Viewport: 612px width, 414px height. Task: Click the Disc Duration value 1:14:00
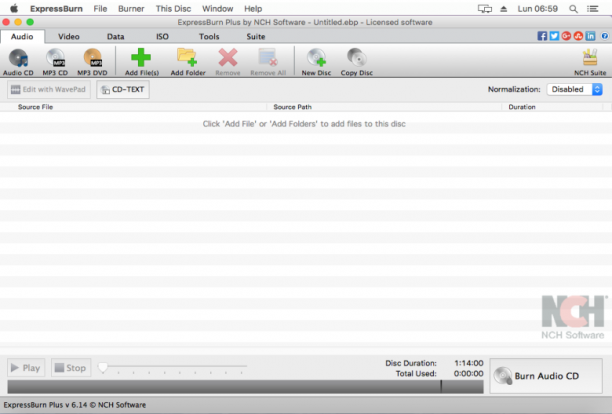pyautogui.click(x=469, y=363)
